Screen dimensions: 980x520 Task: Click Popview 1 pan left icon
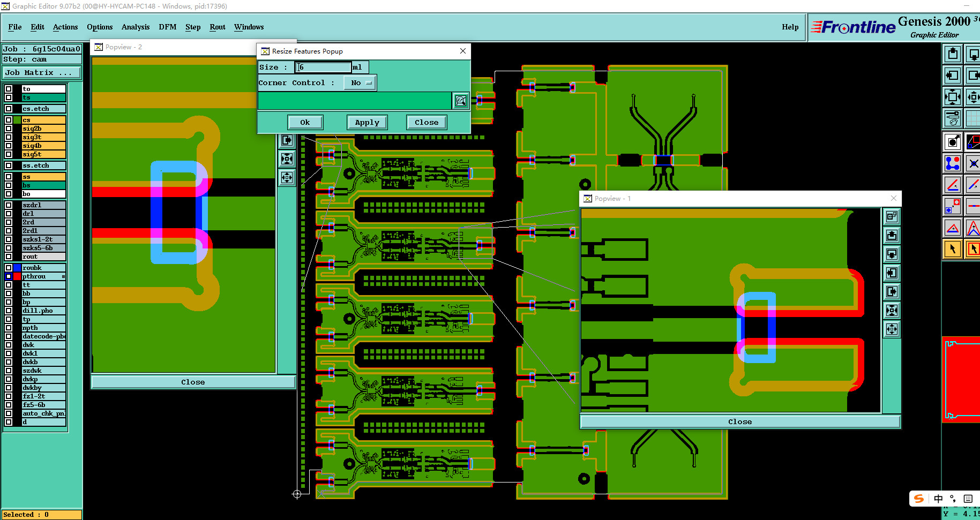point(892,273)
